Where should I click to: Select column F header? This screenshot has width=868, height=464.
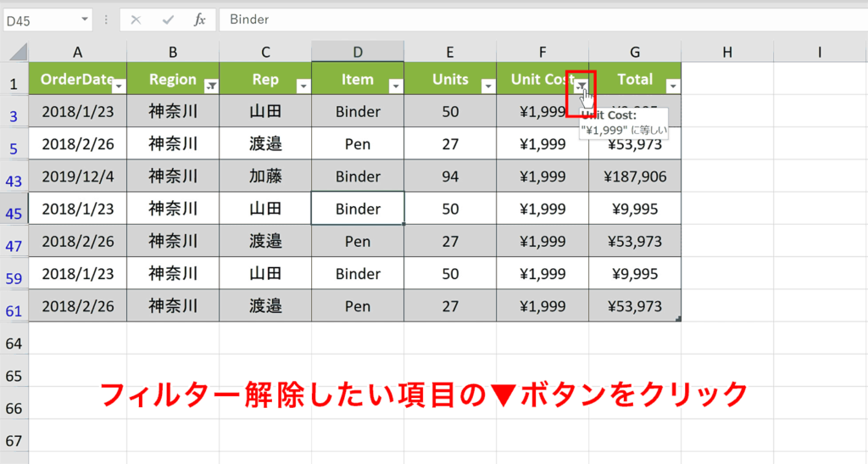click(x=542, y=52)
